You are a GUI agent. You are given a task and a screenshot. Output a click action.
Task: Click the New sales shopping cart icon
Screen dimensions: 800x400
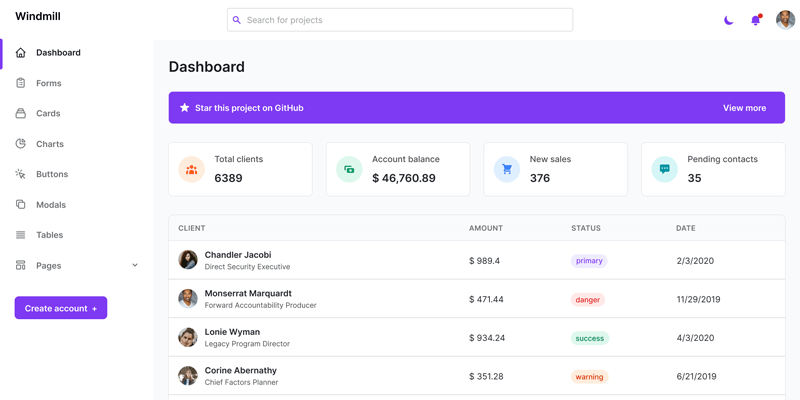point(507,169)
